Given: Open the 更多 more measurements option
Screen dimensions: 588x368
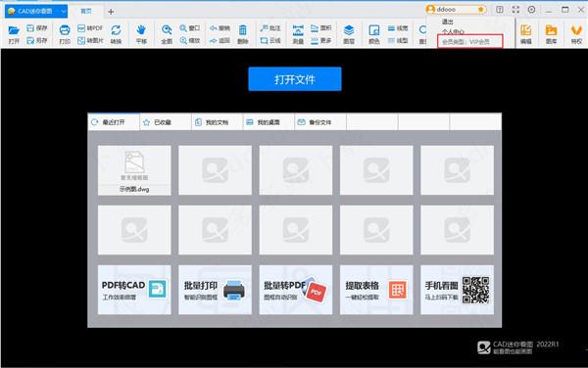Looking at the screenshot, I should [x=321, y=40].
